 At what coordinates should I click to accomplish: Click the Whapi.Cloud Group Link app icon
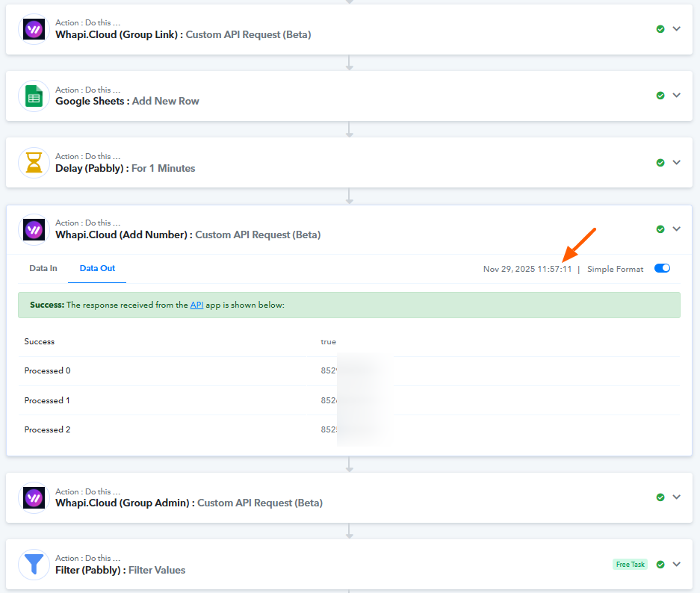tap(34, 29)
